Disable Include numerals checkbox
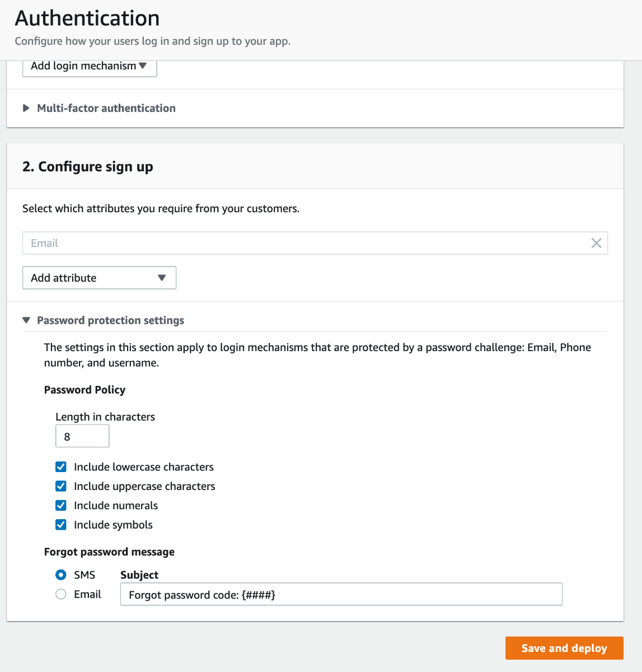 [x=61, y=506]
